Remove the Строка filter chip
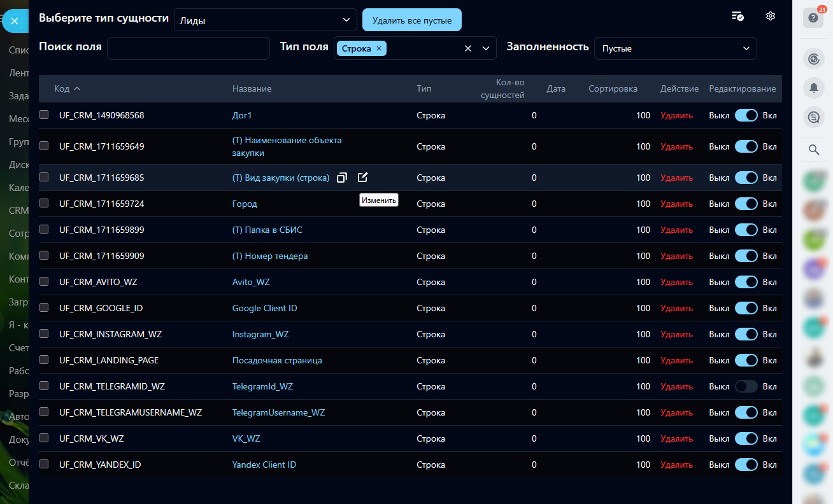The image size is (833, 504). [x=379, y=48]
